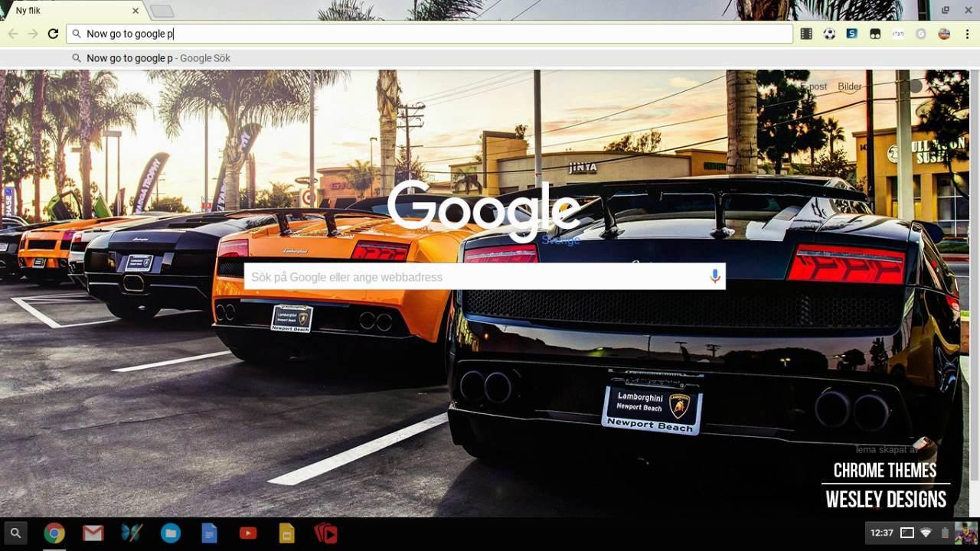
Task: Reload the current page
Action: 53,34
